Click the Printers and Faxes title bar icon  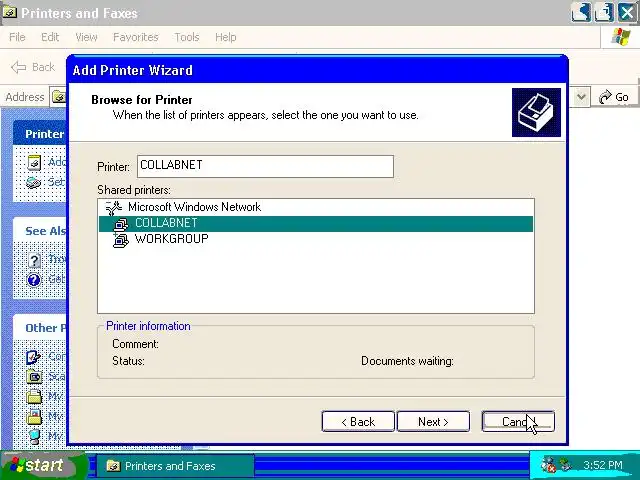9,13
